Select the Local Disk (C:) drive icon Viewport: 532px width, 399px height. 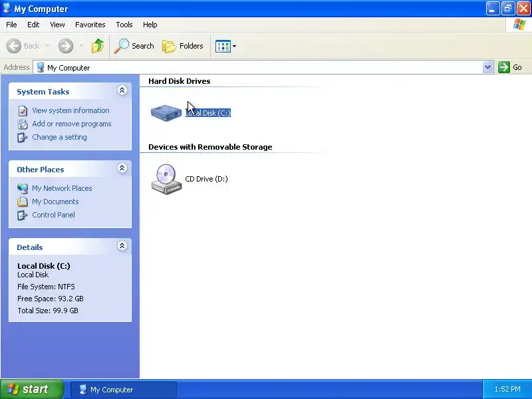click(166, 112)
